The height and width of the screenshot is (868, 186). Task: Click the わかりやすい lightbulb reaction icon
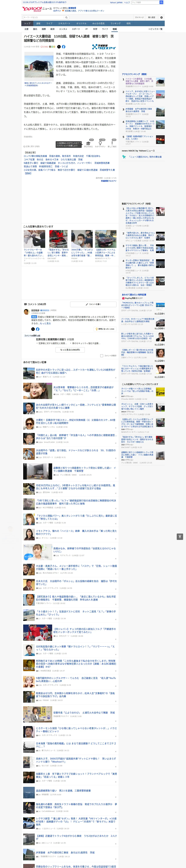(x=100, y=143)
